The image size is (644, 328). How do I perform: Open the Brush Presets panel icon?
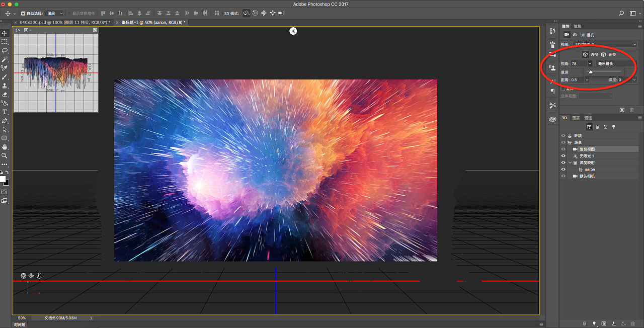(552, 45)
